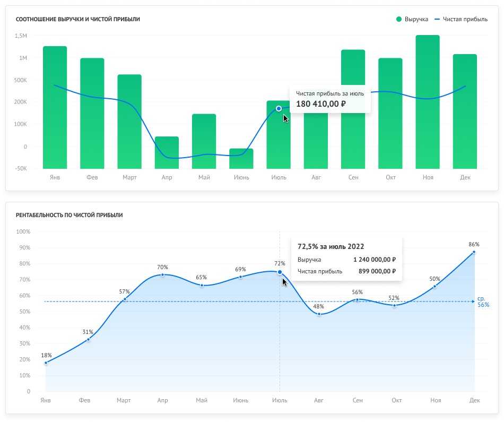Screen dimensions: 504x422
Task: Click the 72,5% за июль 2022 tooltip
Action: (346, 259)
